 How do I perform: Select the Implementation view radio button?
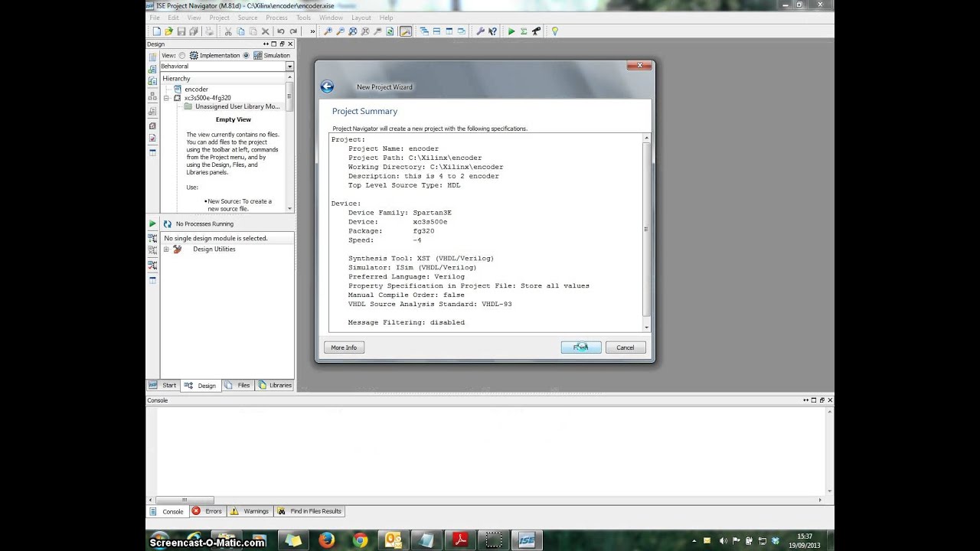[x=182, y=55]
